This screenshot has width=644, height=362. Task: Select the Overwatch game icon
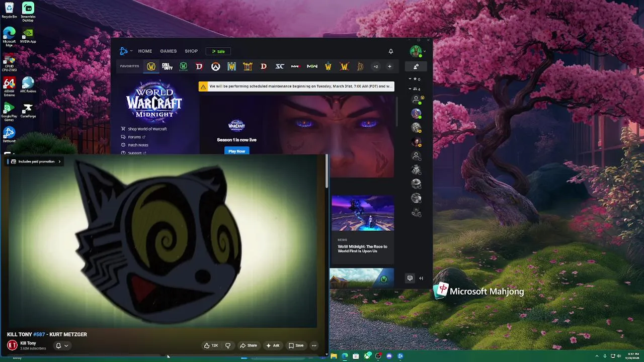tap(215, 66)
